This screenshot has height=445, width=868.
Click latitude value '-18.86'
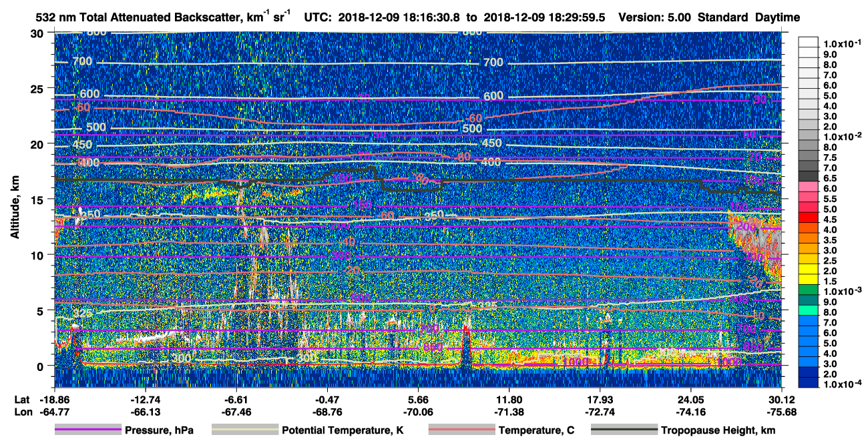click(x=54, y=400)
